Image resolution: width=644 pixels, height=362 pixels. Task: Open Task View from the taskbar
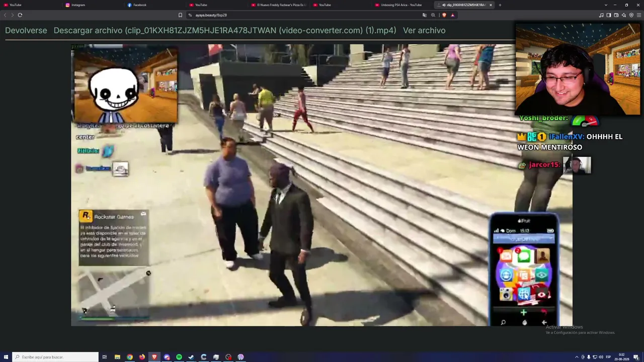tap(105, 357)
